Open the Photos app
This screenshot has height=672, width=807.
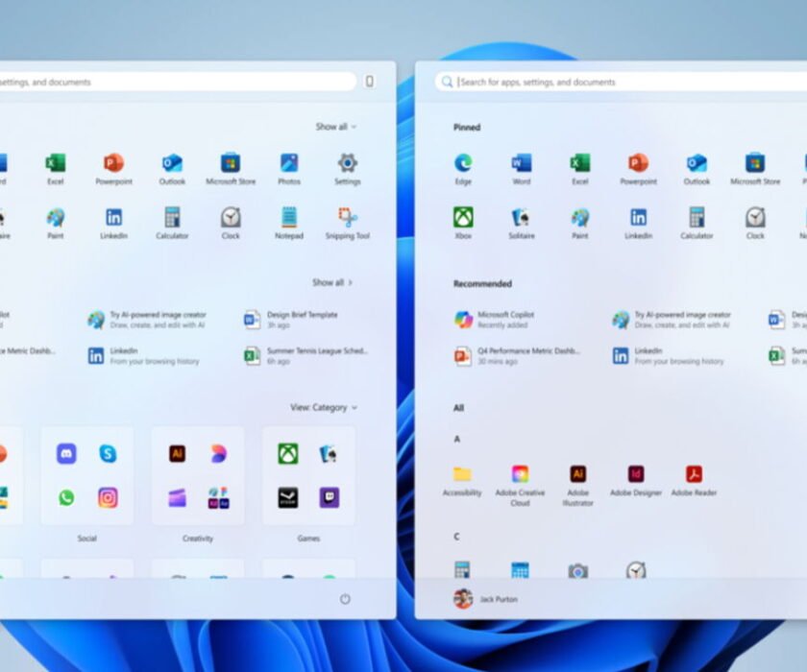point(288,165)
